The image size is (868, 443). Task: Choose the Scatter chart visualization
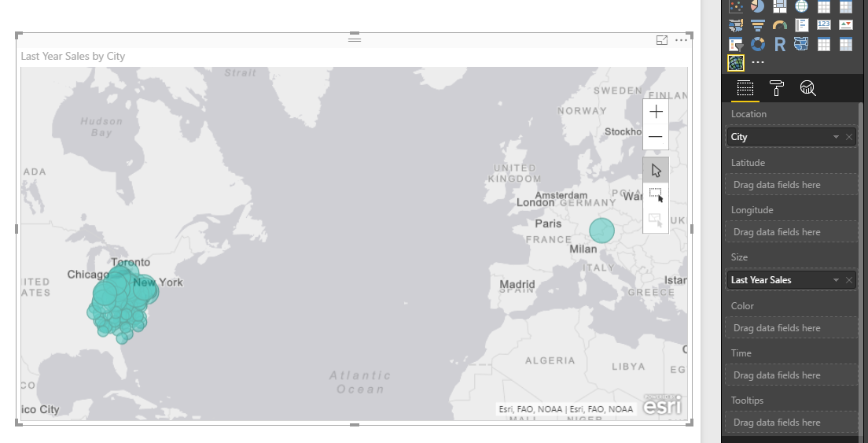coord(736,6)
